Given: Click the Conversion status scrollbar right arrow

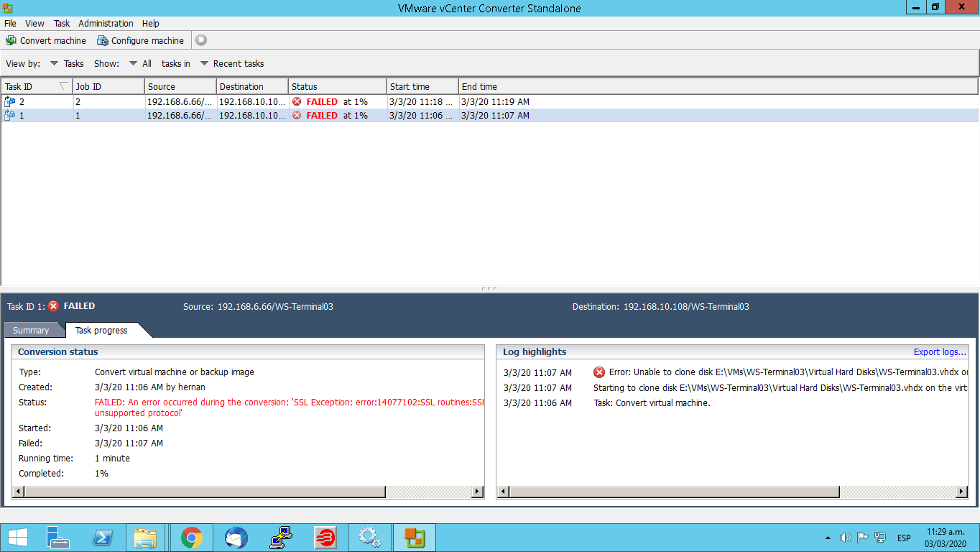Looking at the screenshot, I should pos(476,492).
